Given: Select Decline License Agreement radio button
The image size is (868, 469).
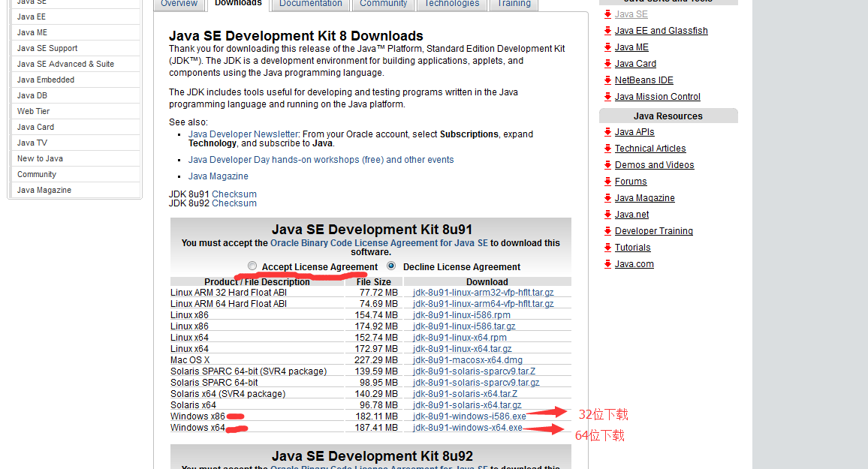Looking at the screenshot, I should click(391, 266).
